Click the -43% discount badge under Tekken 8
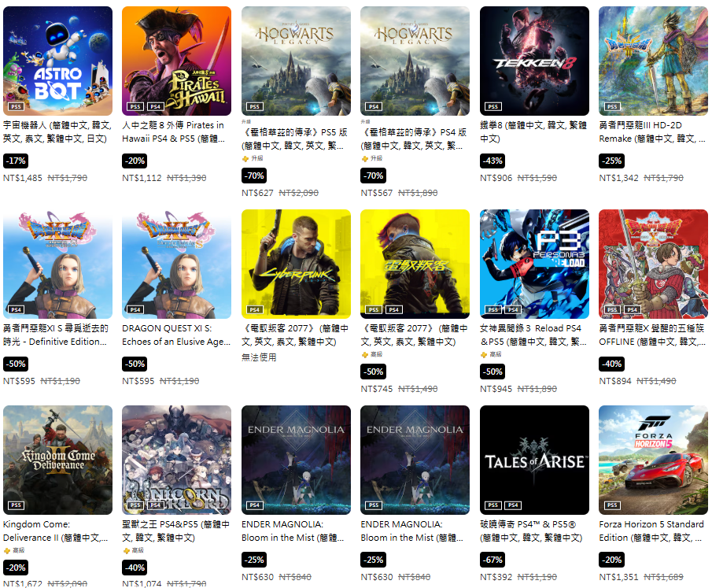Image resolution: width=712 pixels, height=588 pixels. (492, 161)
